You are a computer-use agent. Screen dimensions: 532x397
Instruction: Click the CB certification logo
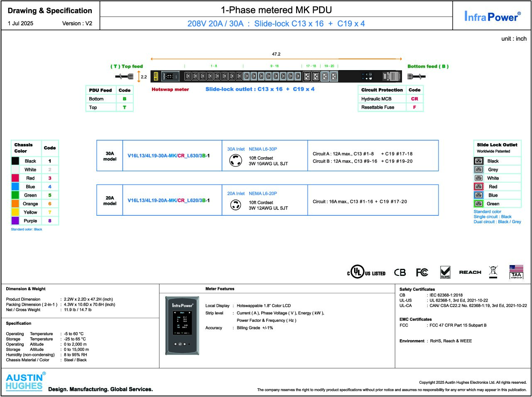coord(400,272)
